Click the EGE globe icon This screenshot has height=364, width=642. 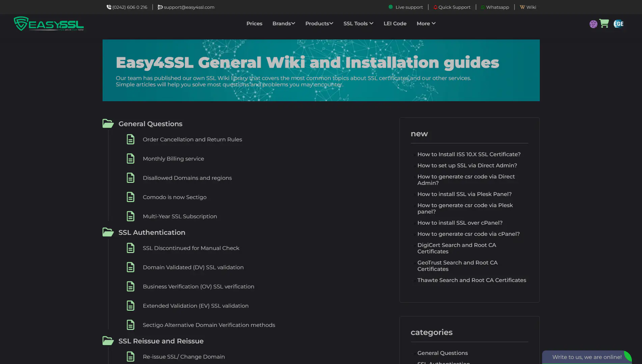click(x=618, y=24)
